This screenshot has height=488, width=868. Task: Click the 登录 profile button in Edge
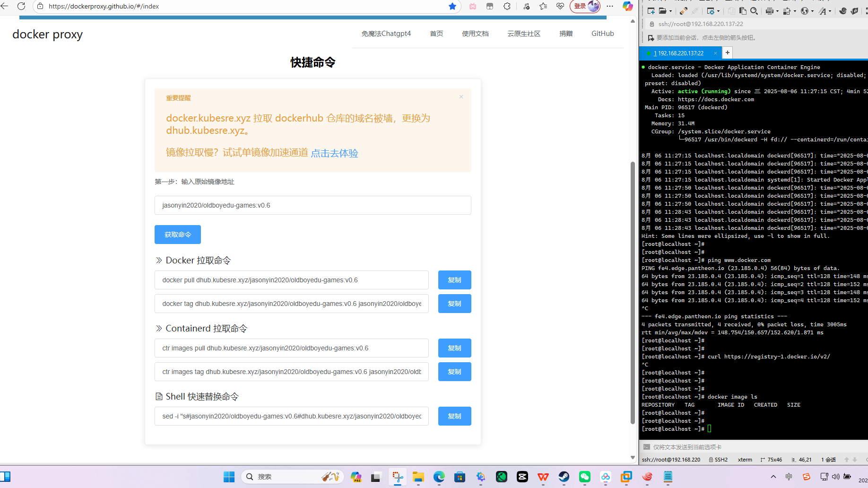pyautogui.click(x=585, y=6)
